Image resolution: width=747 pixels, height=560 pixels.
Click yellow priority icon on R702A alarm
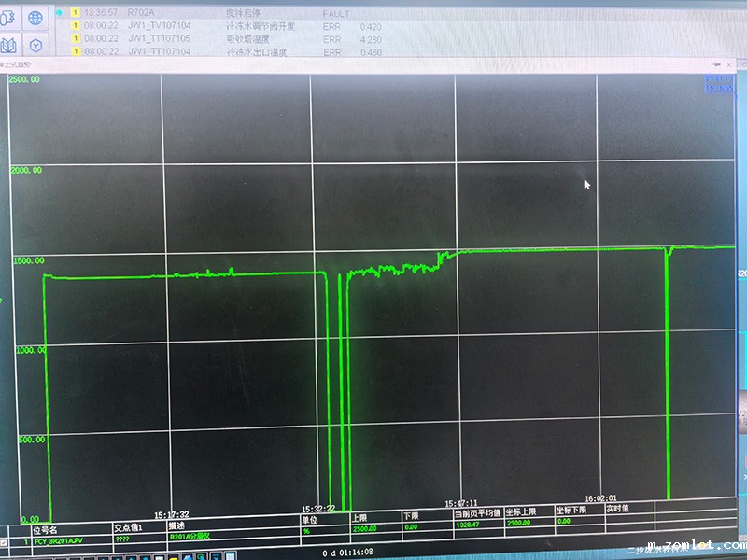click(75, 14)
